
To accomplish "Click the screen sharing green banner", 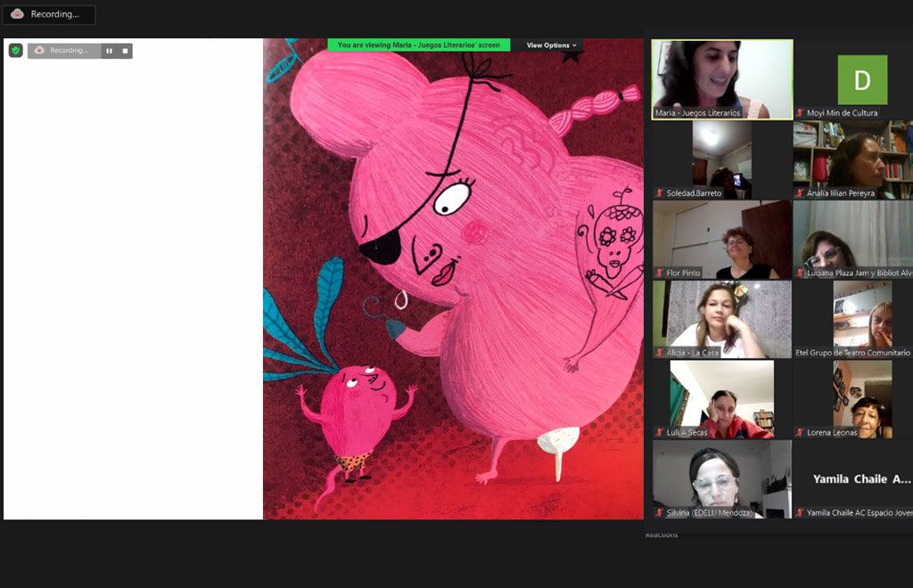I will pyautogui.click(x=419, y=45).
